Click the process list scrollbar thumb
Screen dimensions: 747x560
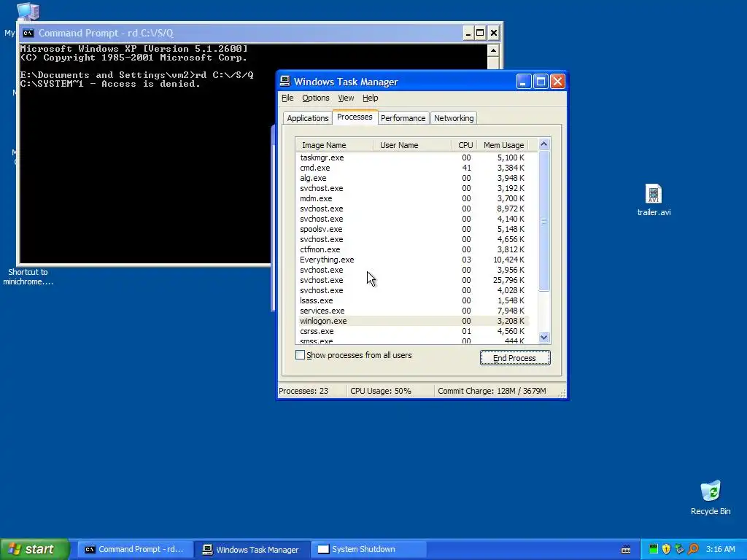pyautogui.click(x=543, y=220)
